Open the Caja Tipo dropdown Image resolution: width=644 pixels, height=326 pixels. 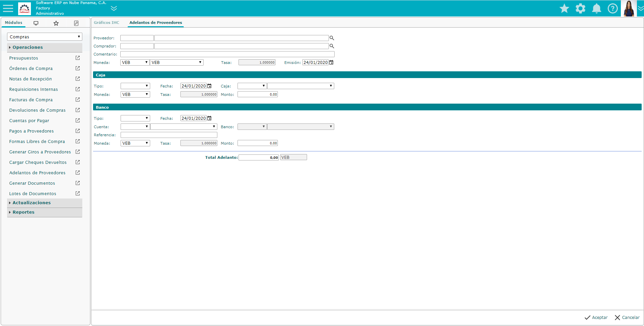coord(135,86)
